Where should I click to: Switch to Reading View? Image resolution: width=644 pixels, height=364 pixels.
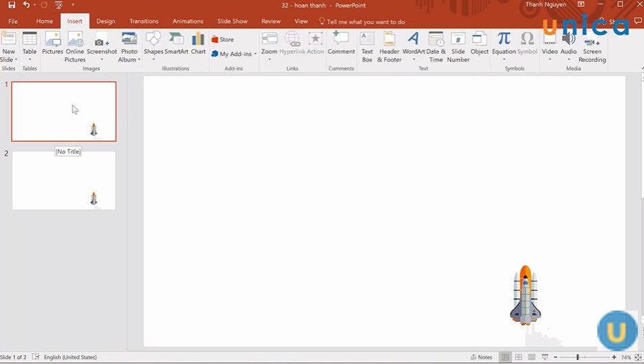tap(532, 357)
